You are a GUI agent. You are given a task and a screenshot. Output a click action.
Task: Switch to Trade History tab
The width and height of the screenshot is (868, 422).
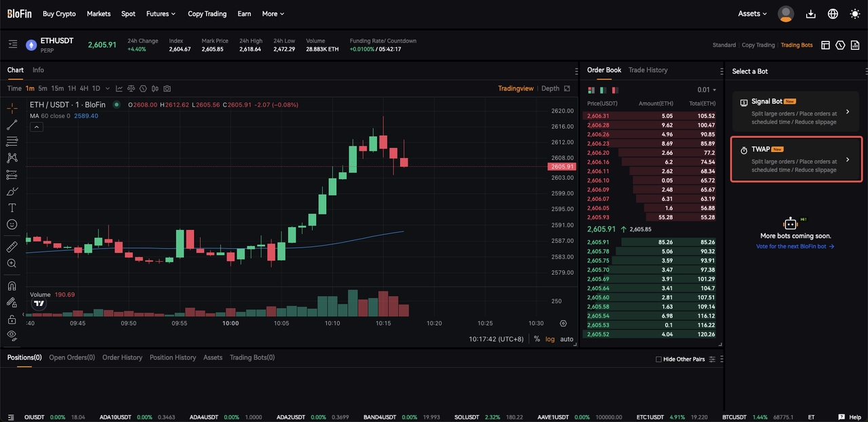click(x=648, y=70)
